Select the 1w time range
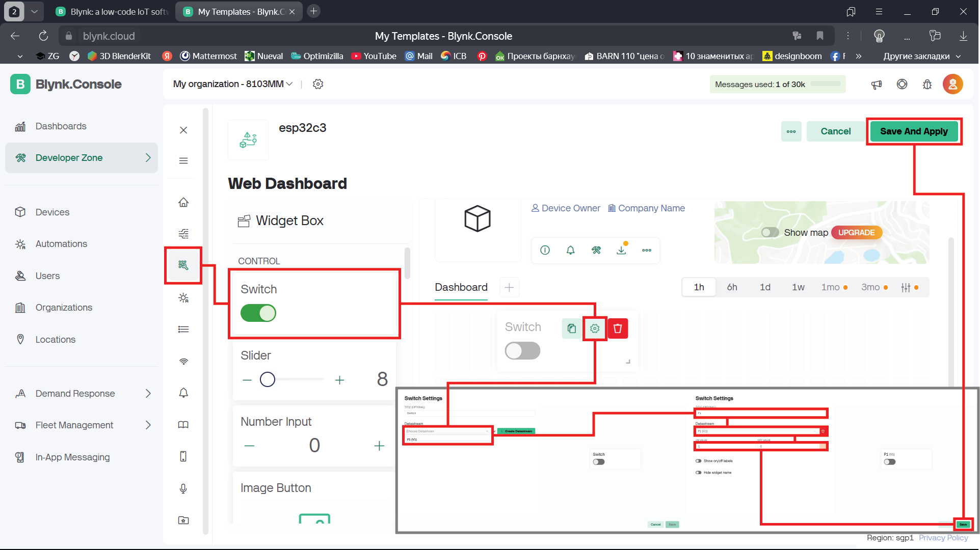The width and height of the screenshot is (980, 550). (799, 288)
